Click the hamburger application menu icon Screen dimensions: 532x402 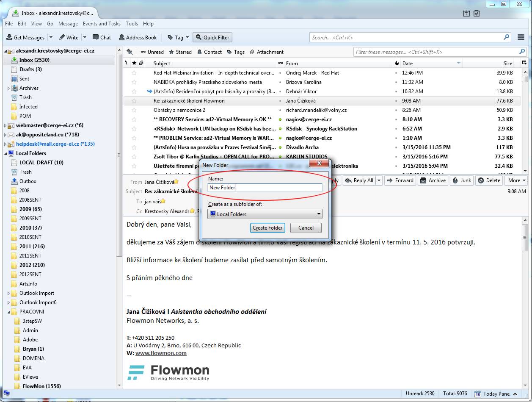pos(521,37)
